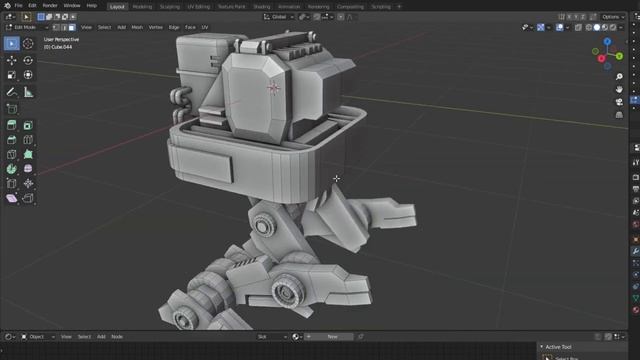640x360 pixels.
Task: Switch perspective/orthographic with grid icon
Action: [619, 115]
